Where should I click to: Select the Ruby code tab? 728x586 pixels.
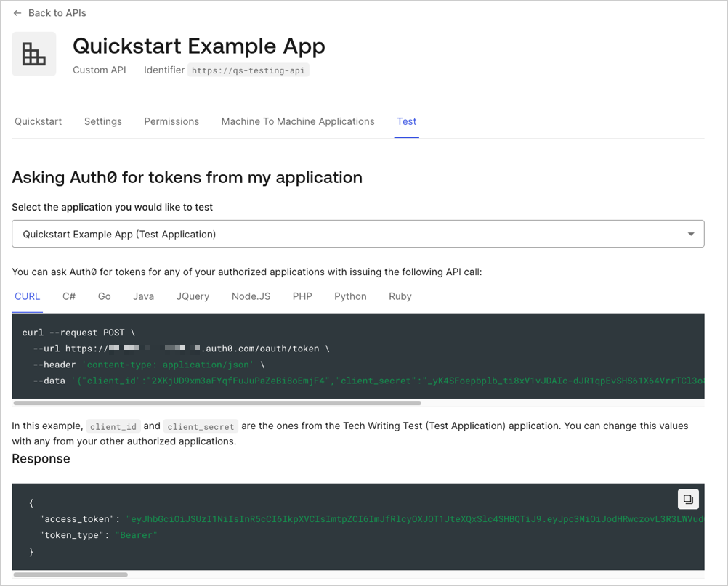tap(400, 296)
